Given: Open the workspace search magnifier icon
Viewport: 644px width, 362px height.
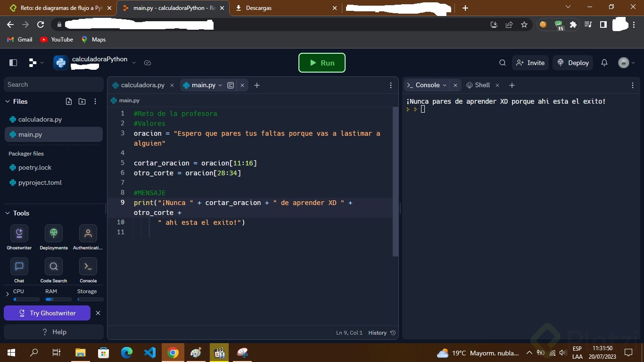Looking at the screenshot, I should (503, 63).
